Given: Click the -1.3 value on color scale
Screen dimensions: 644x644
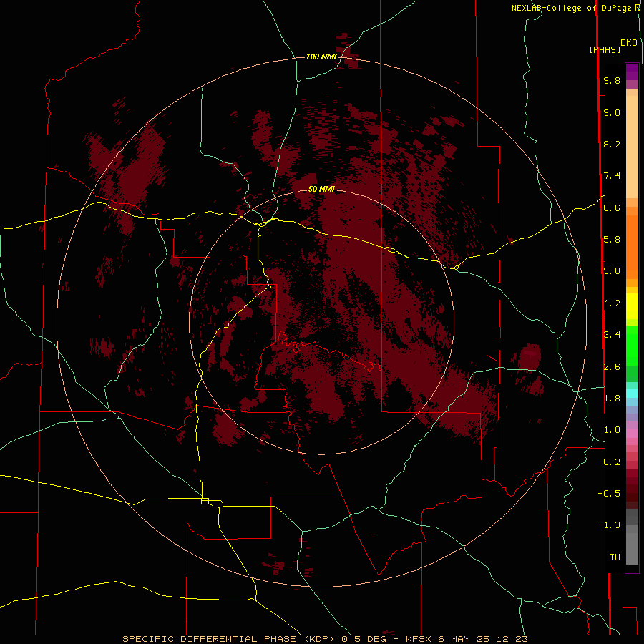Looking at the screenshot, I should click(609, 525).
